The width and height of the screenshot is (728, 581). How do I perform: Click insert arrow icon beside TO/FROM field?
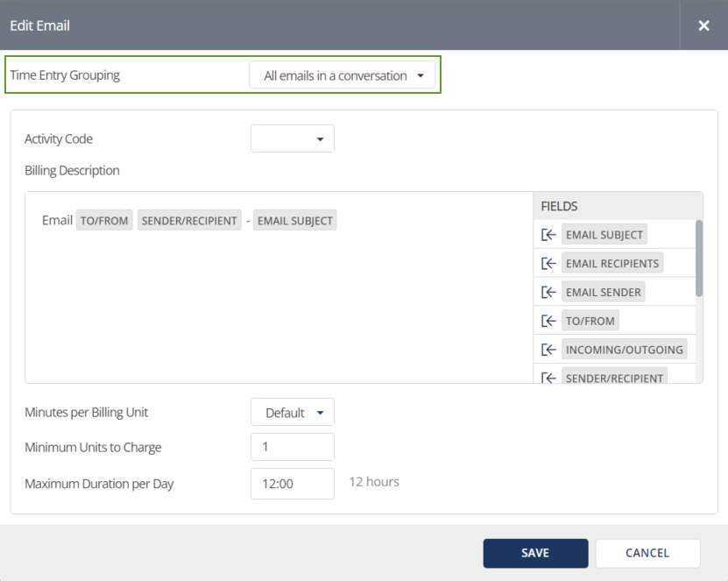pyautogui.click(x=548, y=322)
